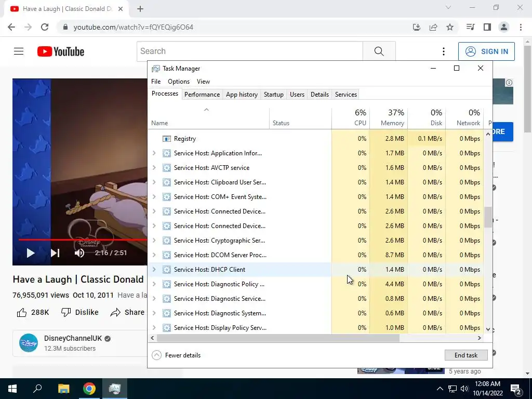The width and height of the screenshot is (532, 399).
Task: Go back in Chrome
Action: [11, 27]
